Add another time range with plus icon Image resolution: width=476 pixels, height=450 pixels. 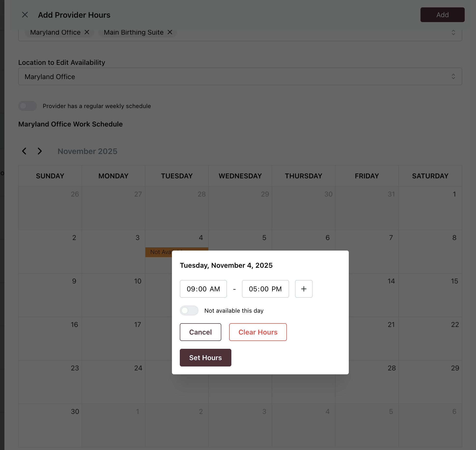coord(304,289)
